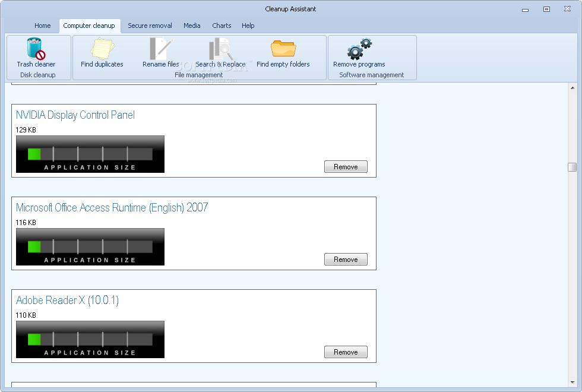Click the Microsoft Office Access size meter
Viewport: 582px width, 392px height.
point(90,247)
